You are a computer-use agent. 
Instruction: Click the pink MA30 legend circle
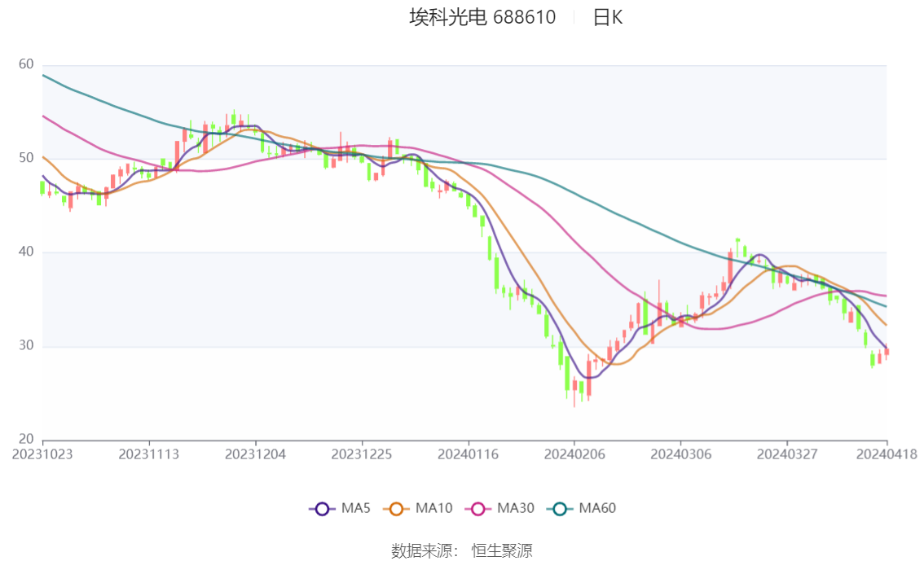point(478,509)
